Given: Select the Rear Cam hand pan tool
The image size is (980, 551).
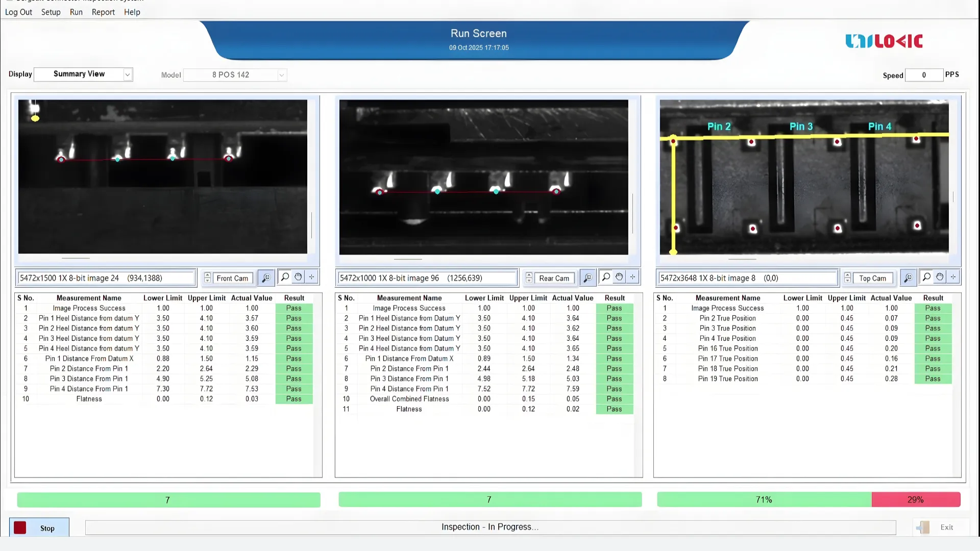Looking at the screenshot, I should coord(619,277).
